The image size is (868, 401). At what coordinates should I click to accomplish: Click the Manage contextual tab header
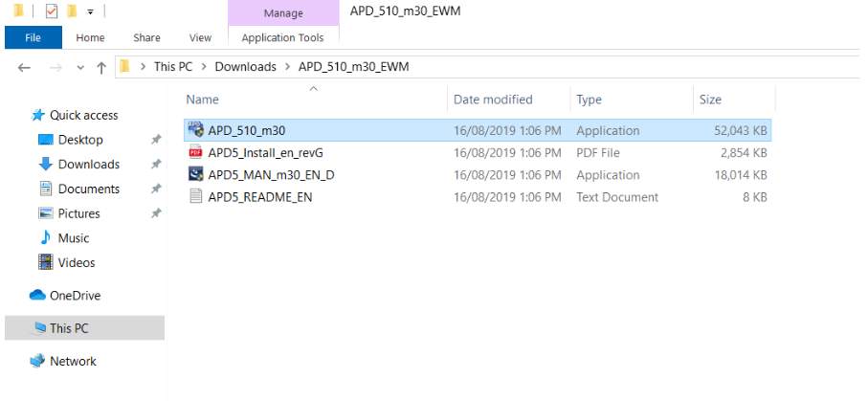283,12
